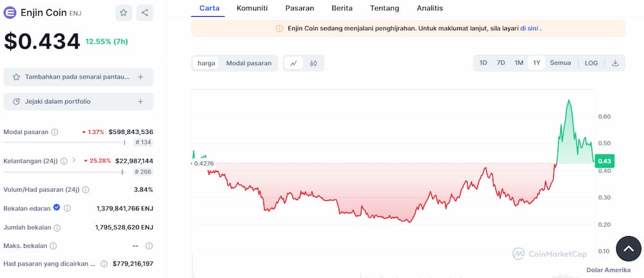Switch to candlestick chart icon
The height and width of the screenshot is (278, 644).
pyautogui.click(x=314, y=63)
